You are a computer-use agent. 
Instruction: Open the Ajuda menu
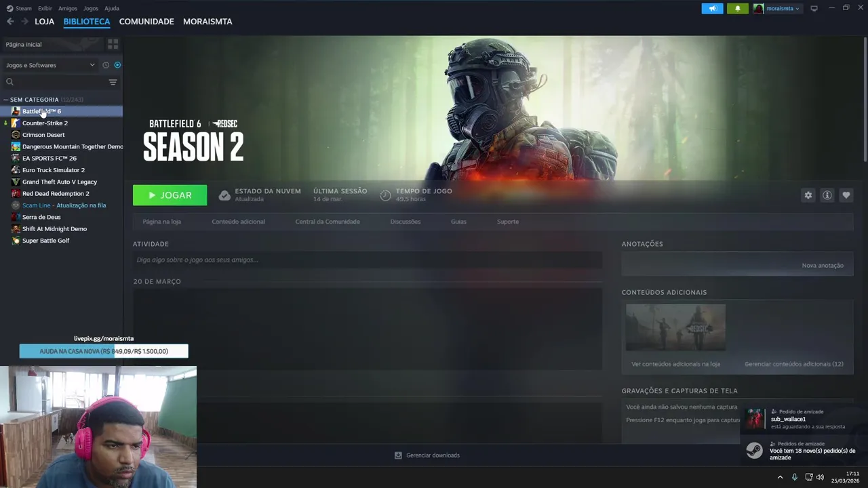point(112,8)
